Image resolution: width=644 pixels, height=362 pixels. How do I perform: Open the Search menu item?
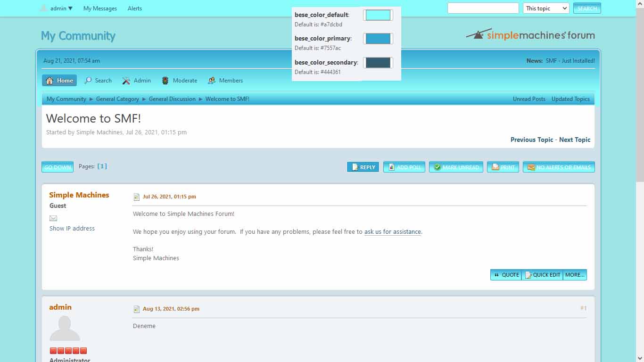point(98,81)
